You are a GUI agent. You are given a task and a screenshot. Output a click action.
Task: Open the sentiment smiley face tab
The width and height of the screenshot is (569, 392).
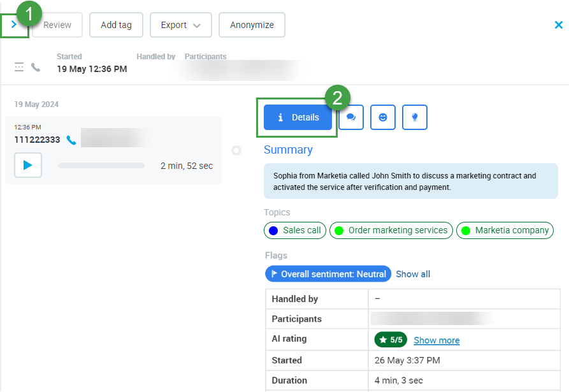pyautogui.click(x=383, y=117)
